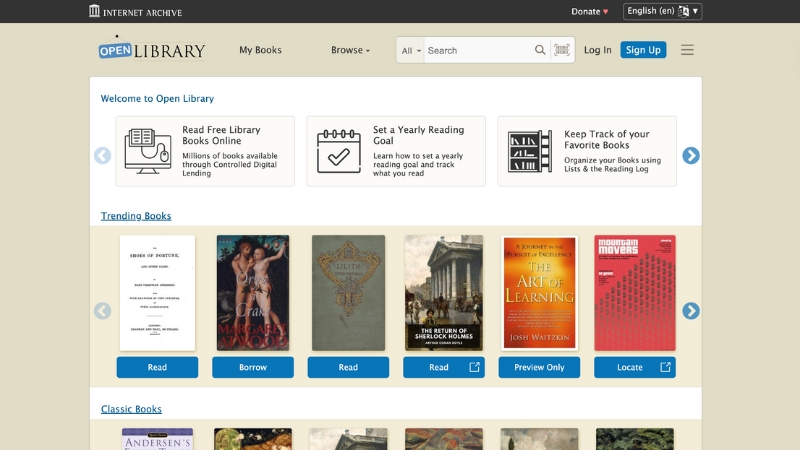800x450 pixels.
Task: Click the welcome carousel next arrow
Action: [x=691, y=156]
